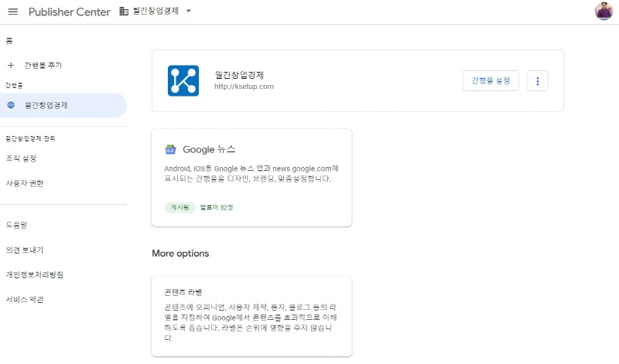Select 간행물 추가 in the sidebar
Image resolution: width=619 pixels, height=364 pixels.
pos(43,65)
